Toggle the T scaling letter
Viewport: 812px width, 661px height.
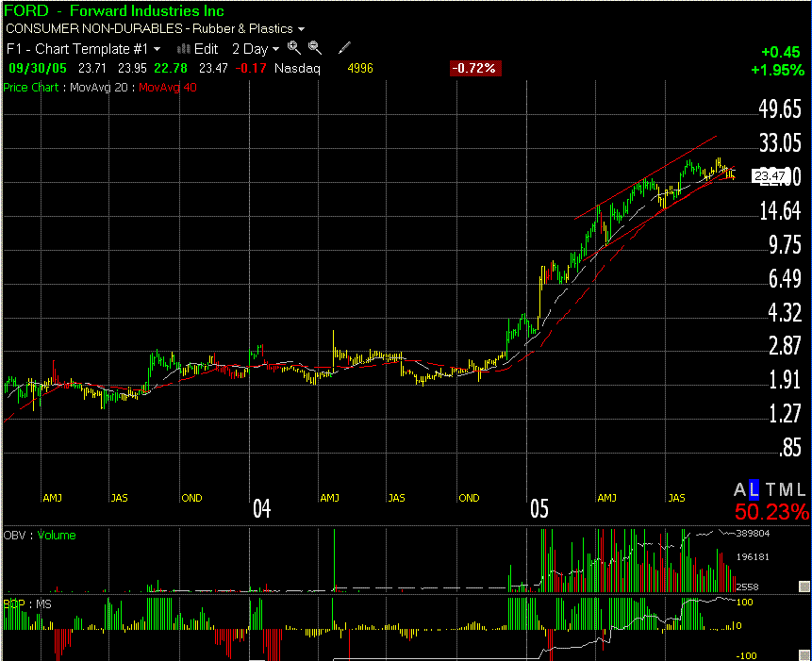tap(771, 489)
